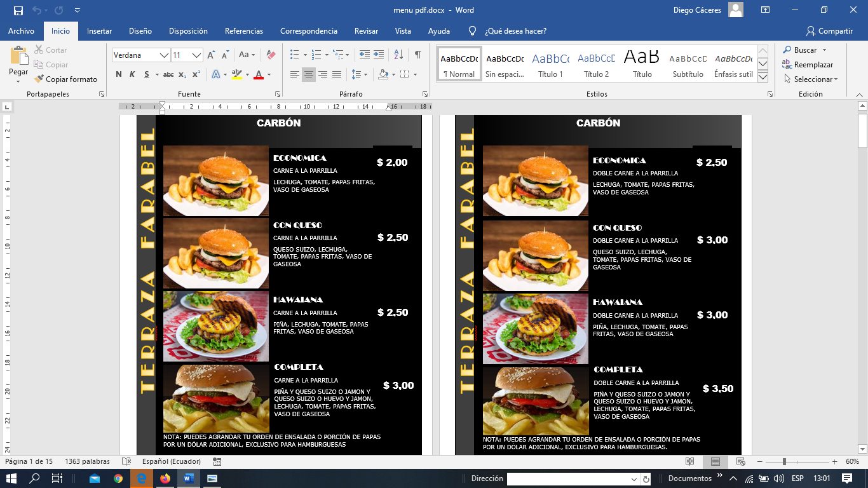Apply the Título 1 style

tap(550, 64)
